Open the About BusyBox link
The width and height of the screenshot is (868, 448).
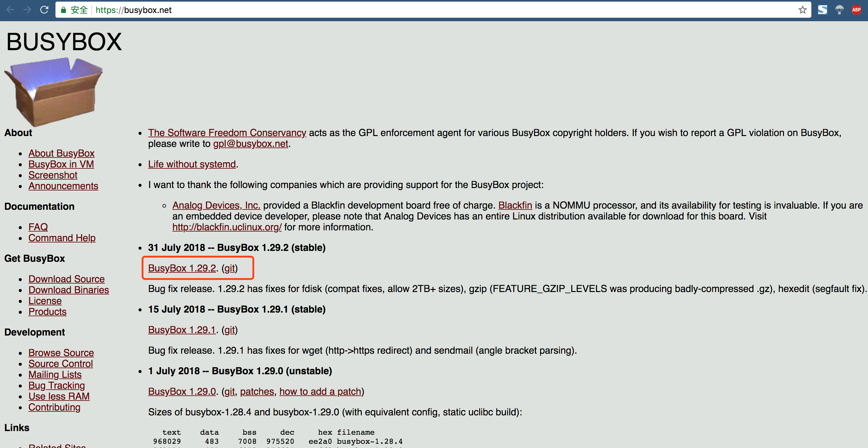(61, 153)
